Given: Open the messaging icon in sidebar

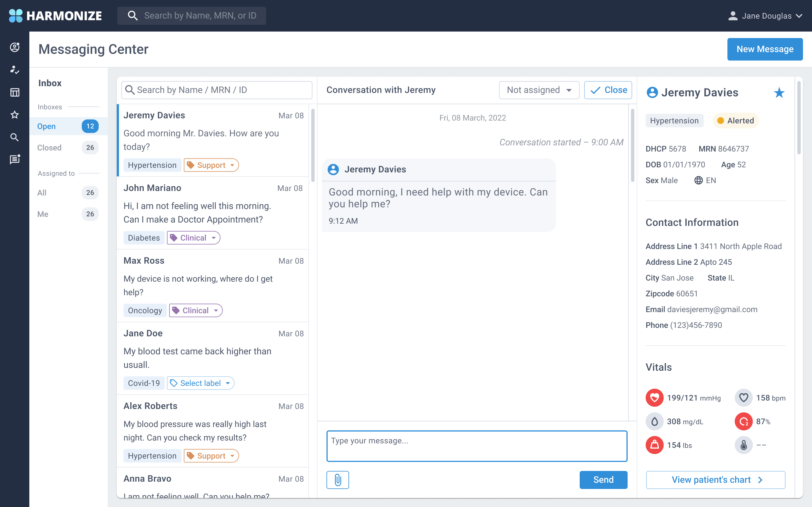Looking at the screenshot, I should (x=14, y=159).
